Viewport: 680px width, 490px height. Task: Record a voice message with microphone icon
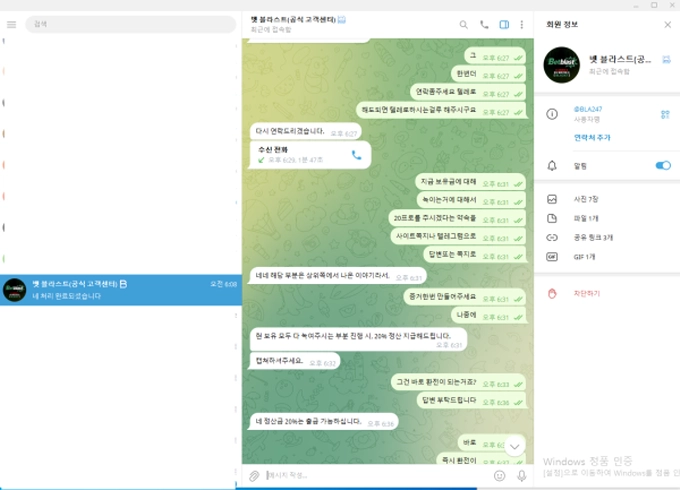522,475
